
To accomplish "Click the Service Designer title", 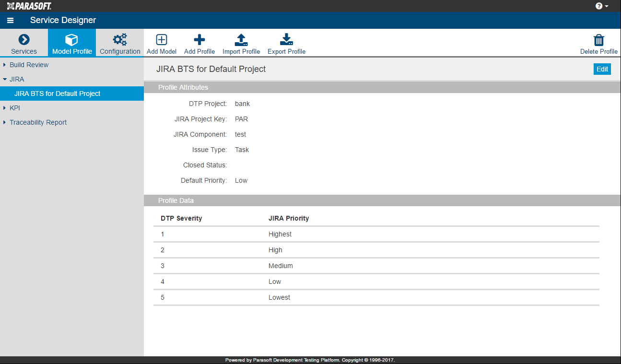I will click(63, 20).
